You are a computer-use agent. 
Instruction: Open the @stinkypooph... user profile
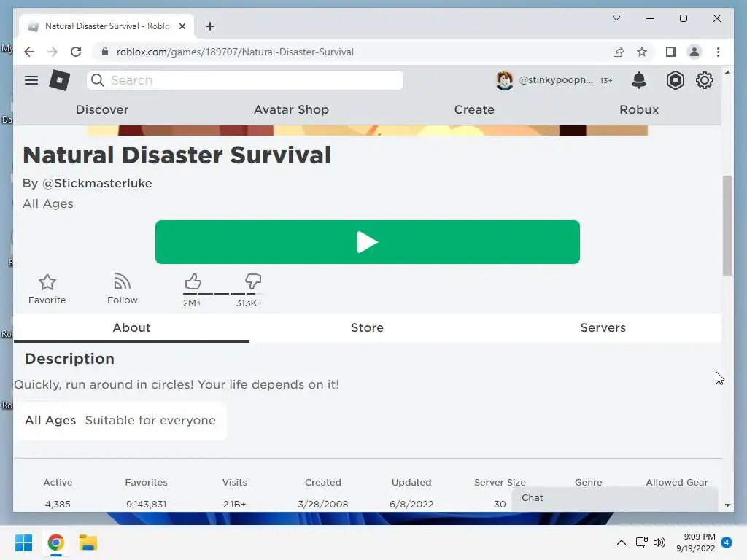[556, 80]
